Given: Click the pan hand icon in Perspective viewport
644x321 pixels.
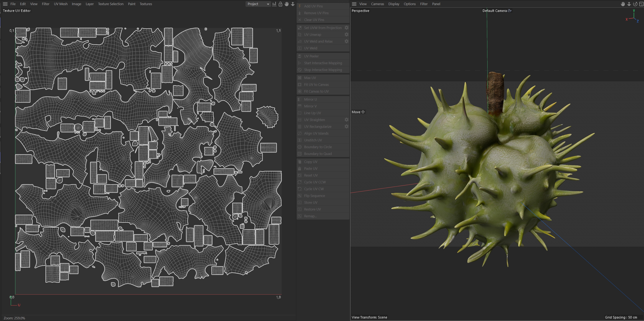Looking at the screenshot, I should pyautogui.click(x=623, y=4).
